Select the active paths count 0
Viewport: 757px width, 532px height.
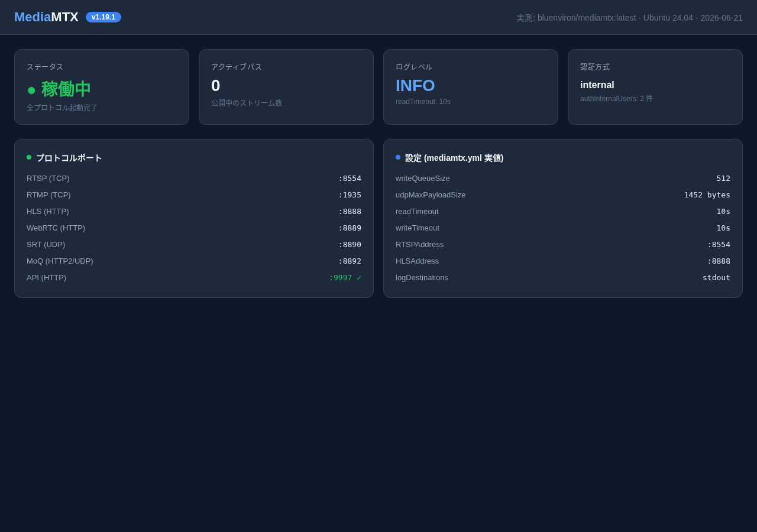(216, 86)
